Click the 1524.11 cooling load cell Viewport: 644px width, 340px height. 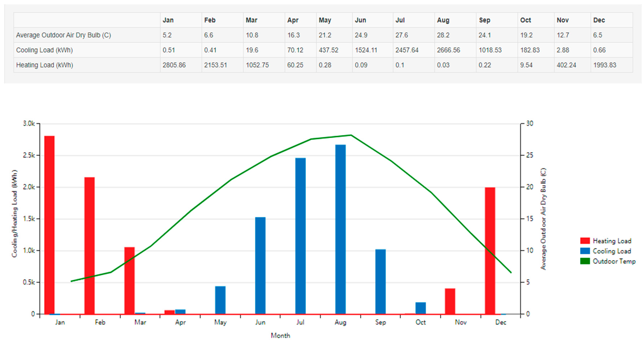click(366, 50)
